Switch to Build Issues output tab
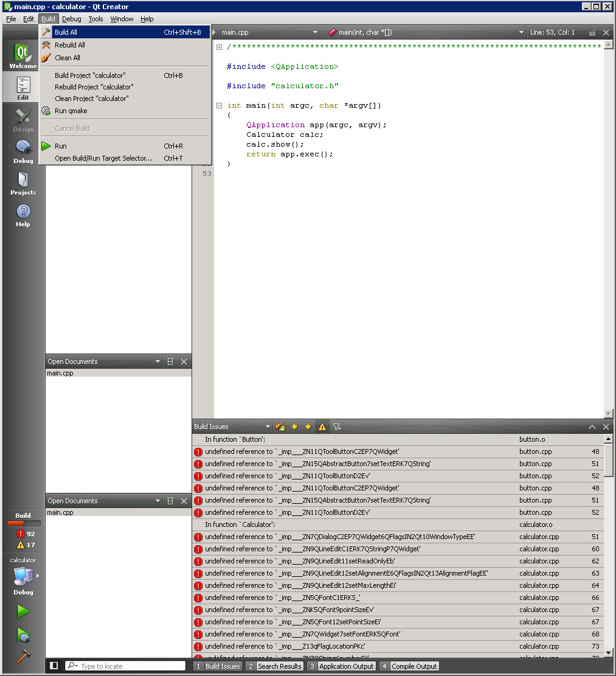The height and width of the screenshot is (676, 616). coord(218,666)
